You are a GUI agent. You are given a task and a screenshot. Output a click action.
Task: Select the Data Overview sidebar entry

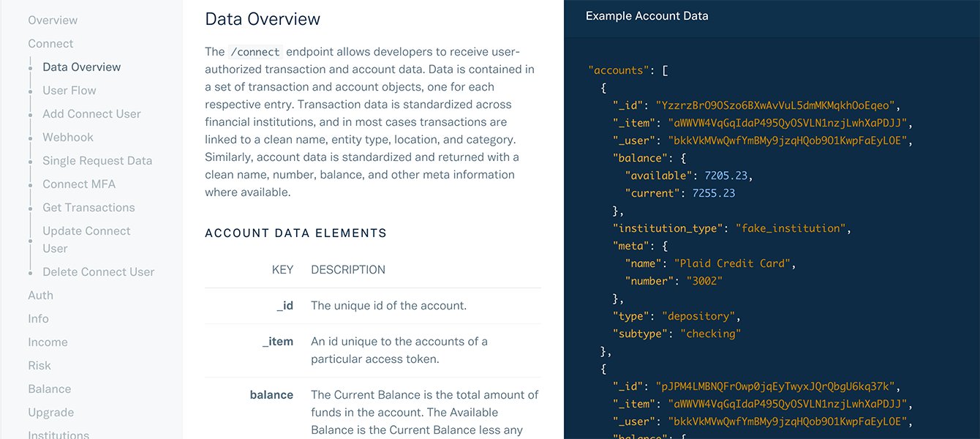(81, 67)
